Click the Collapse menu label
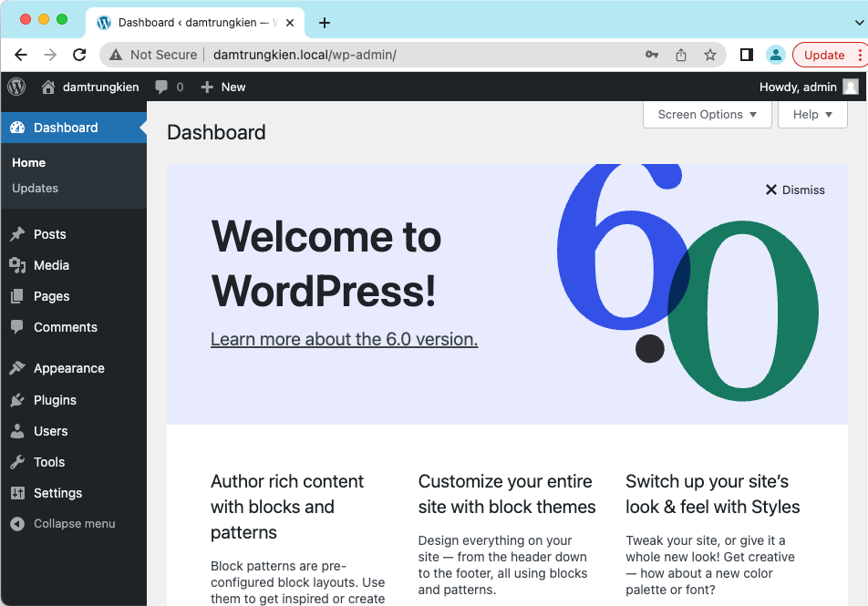This screenshot has height=606, width=868. pos(74,524)
